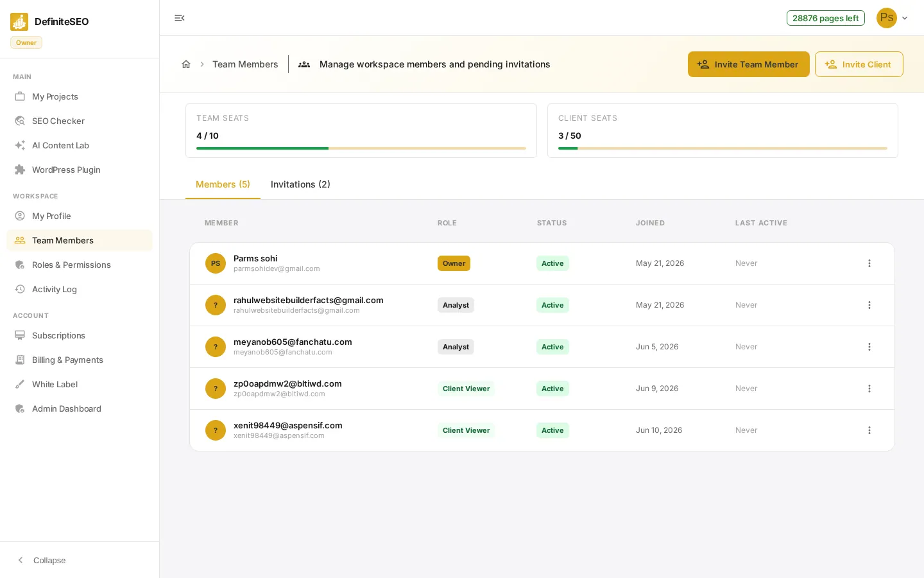Click the 3 / 50 client seats value

pos(570,136)
